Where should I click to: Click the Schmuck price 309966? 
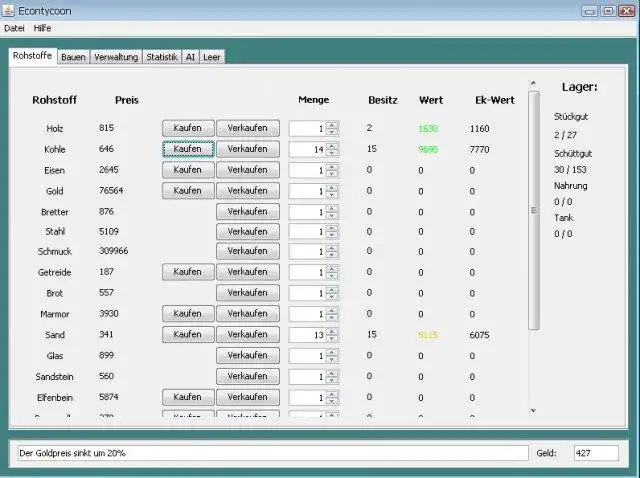click(113, 251)
